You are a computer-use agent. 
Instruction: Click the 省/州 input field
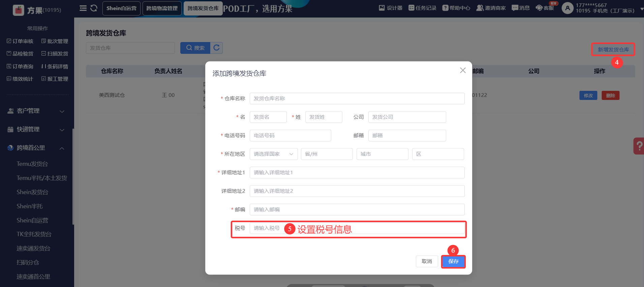(327, 154)
